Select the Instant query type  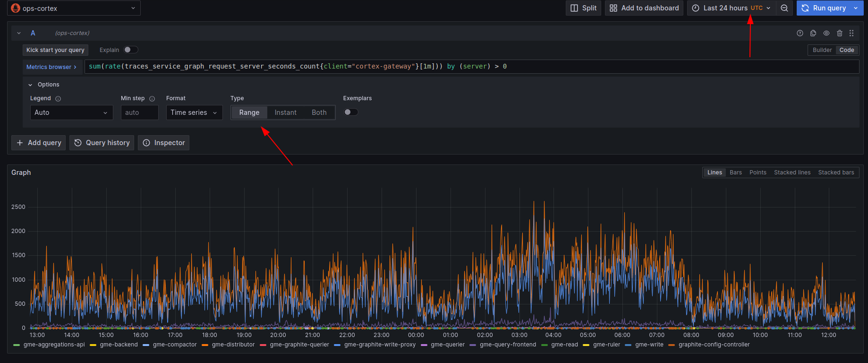click(x=285, y=112)
